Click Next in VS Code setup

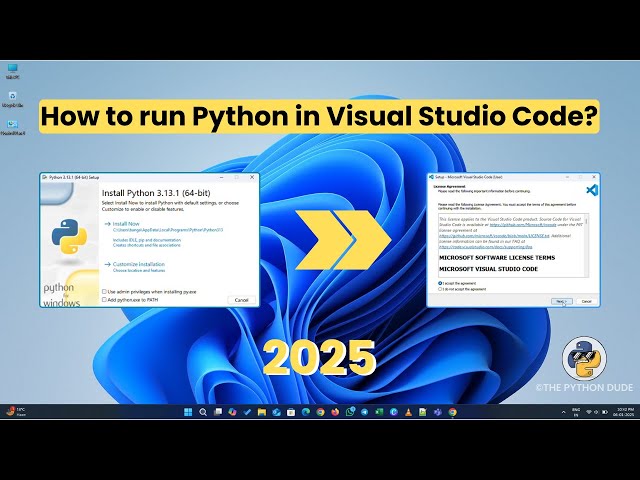point(562,301)
